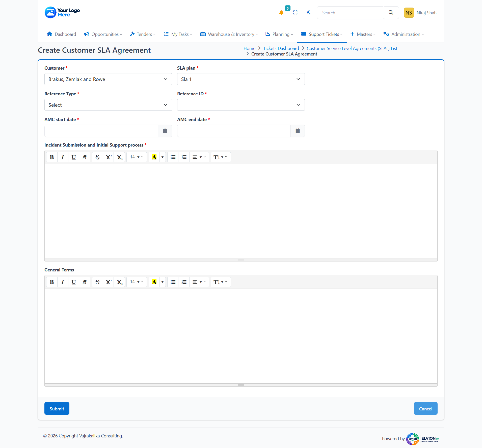The width and height of the screenshot is (482, 448).
Task: Open AMC start date calendar picker
Action: click(x=165, y=131)
